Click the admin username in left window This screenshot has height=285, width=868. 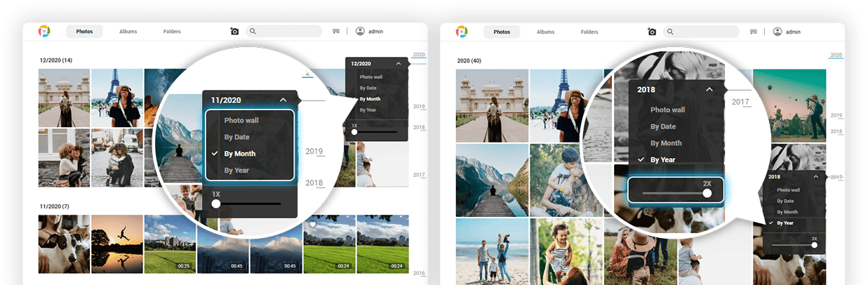pyautogui.click(x=375, y=32)
